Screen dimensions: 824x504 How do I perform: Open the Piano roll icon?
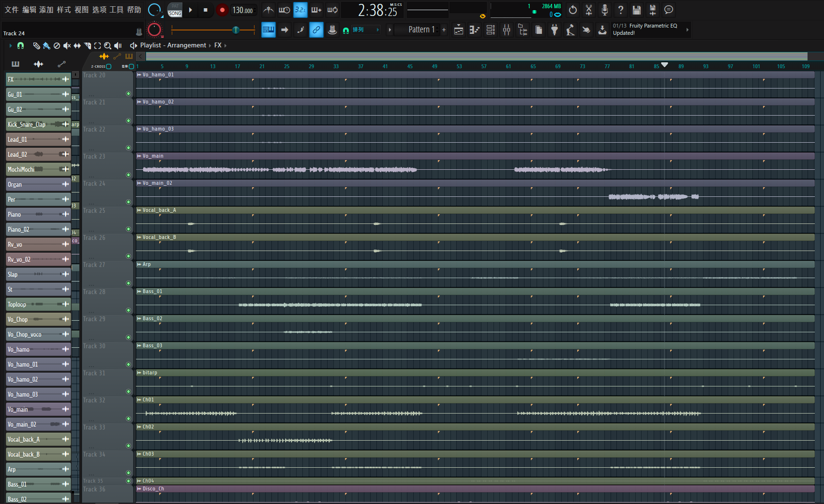click(475, 30)
